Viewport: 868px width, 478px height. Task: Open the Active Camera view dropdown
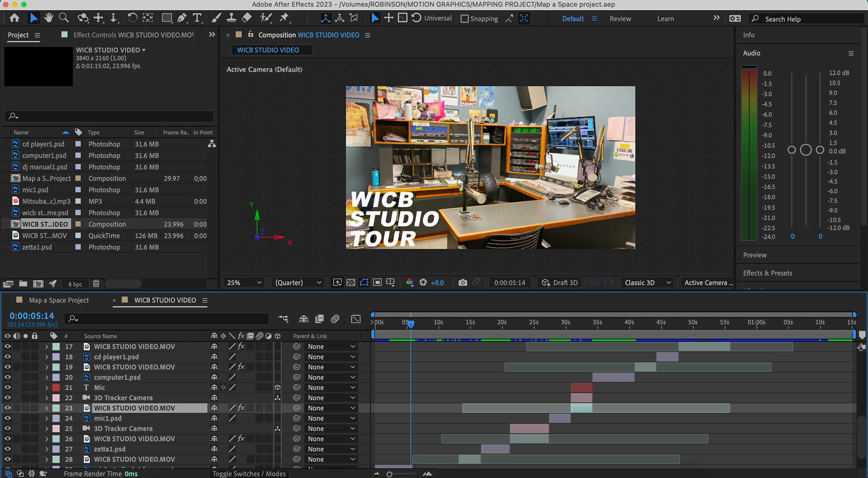pyautogui.click(x=708, y=283)
